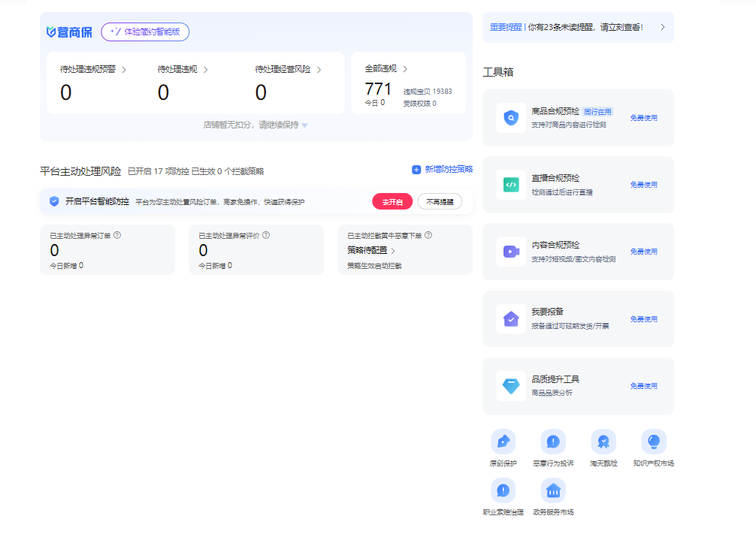
Task: Click the help icon beside 已主动处理异常订单
Action: [117, 235]
